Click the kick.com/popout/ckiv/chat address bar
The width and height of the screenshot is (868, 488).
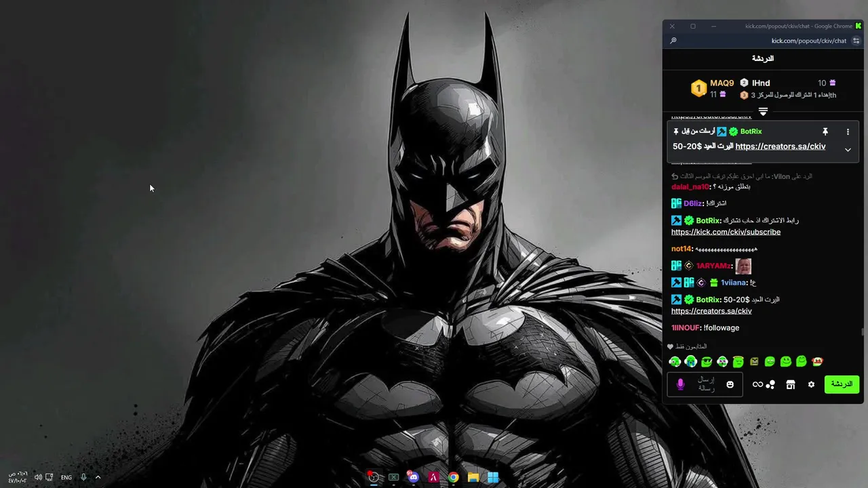pyautogui.click(x=808, y=41)
